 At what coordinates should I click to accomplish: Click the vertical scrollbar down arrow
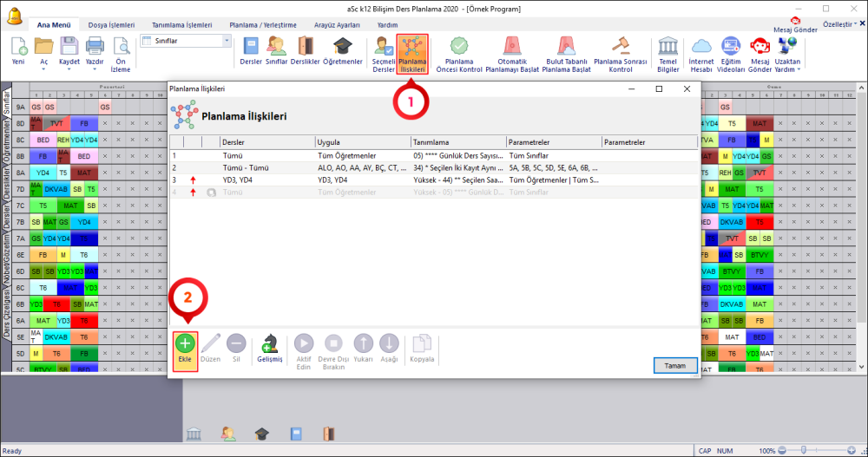click(x=862, y=367)
